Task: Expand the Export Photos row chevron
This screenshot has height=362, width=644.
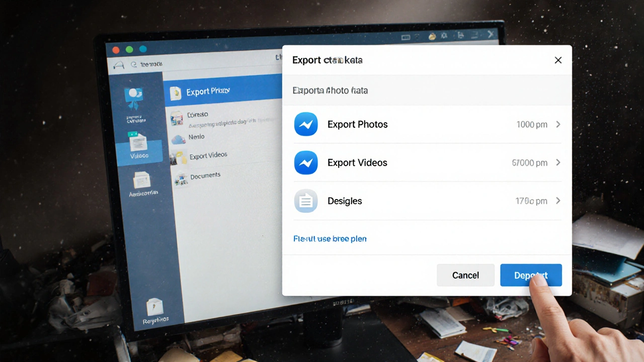Action: point(558,124)
